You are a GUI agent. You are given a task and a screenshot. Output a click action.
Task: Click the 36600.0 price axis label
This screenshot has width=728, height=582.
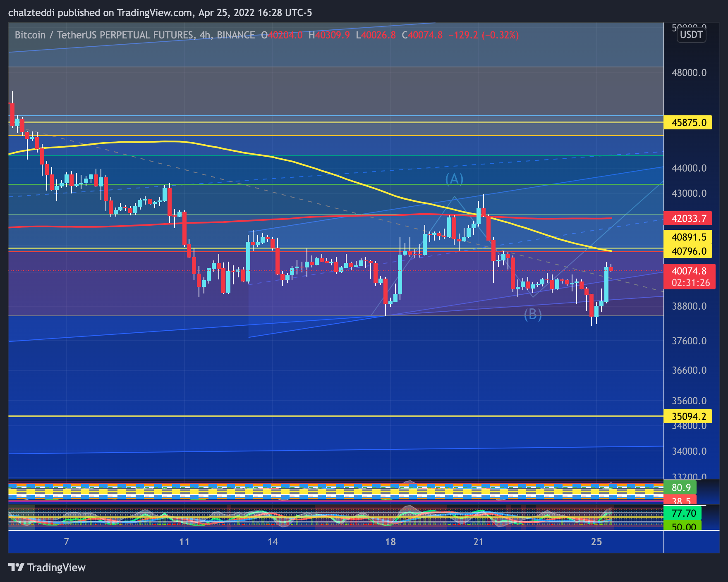point(689,370)
